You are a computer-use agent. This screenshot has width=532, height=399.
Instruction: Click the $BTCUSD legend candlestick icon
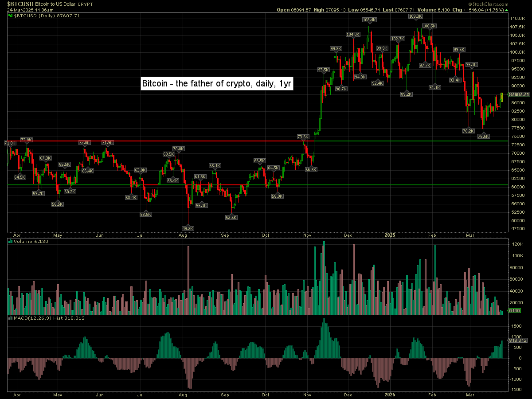pyautogui.click(x=11, y=16)
